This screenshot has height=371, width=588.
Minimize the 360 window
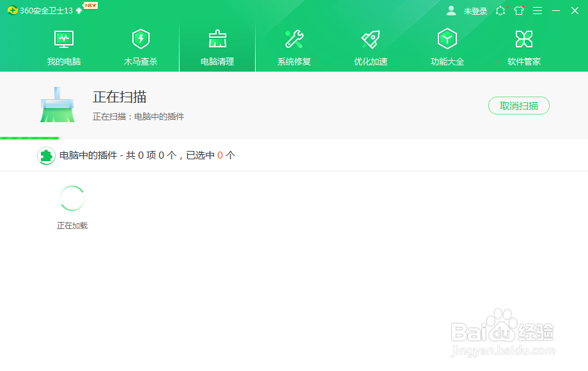(x=556, y=10)
